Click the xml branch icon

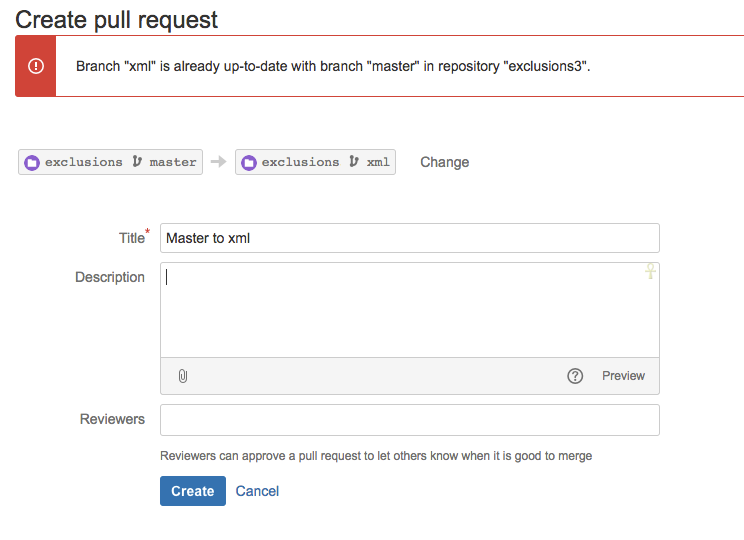(354, 162)
